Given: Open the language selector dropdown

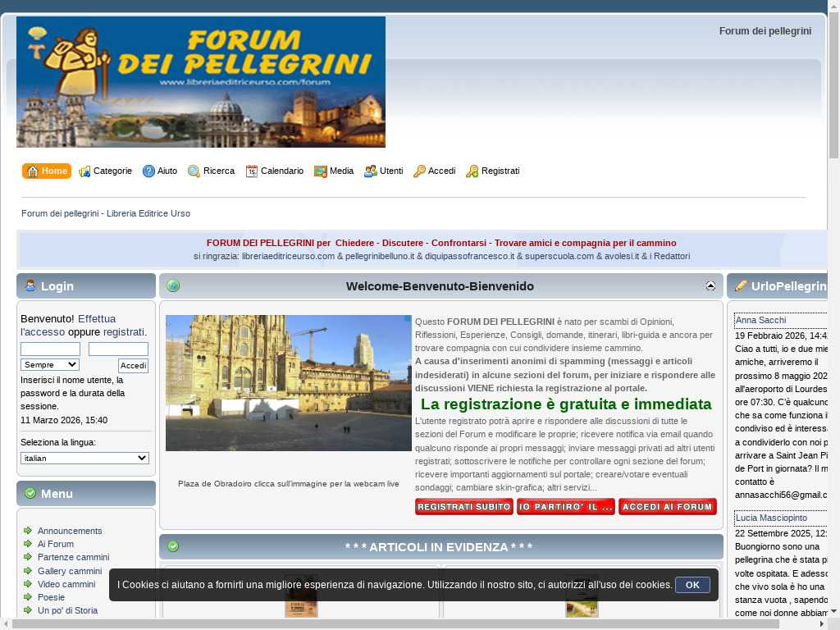Looking at the screenshot, I should point(84,458).
